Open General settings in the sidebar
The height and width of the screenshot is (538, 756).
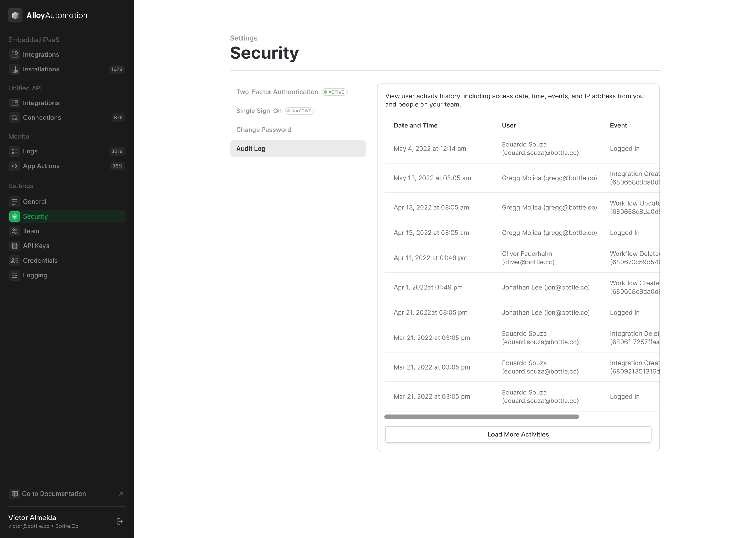[35, 202]
